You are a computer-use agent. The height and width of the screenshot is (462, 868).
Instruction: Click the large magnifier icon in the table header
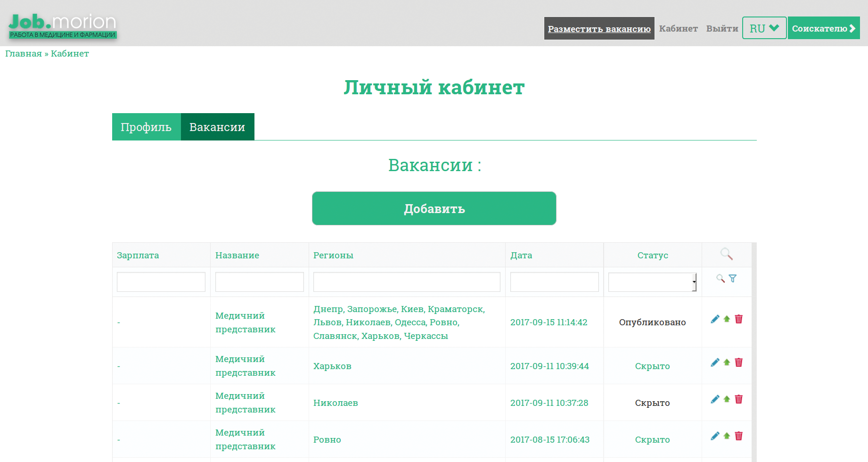[726, 255]
